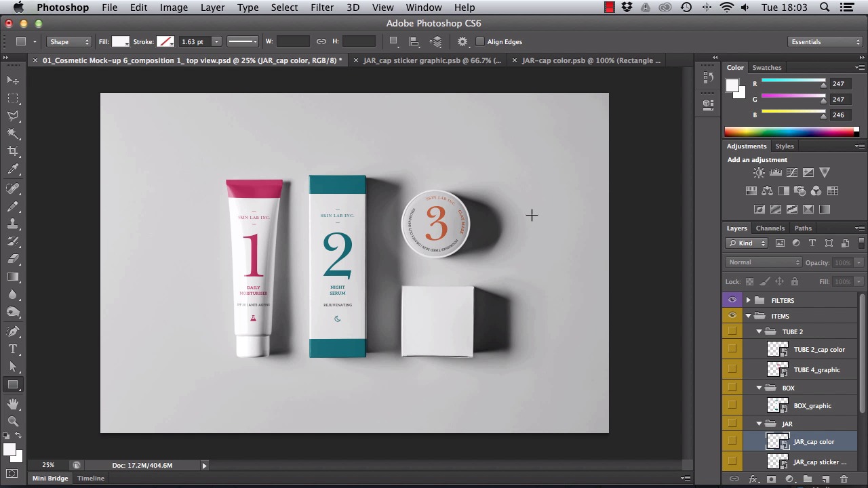Hide the FILTERS layer group
The height and width of the screenshot is (488, 868).
point(732,300)
